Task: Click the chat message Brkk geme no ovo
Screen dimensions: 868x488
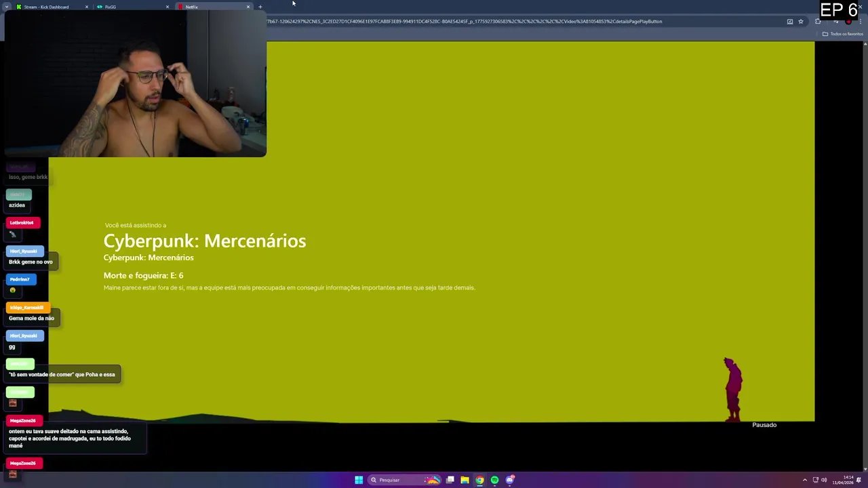Action: [31, 262]
